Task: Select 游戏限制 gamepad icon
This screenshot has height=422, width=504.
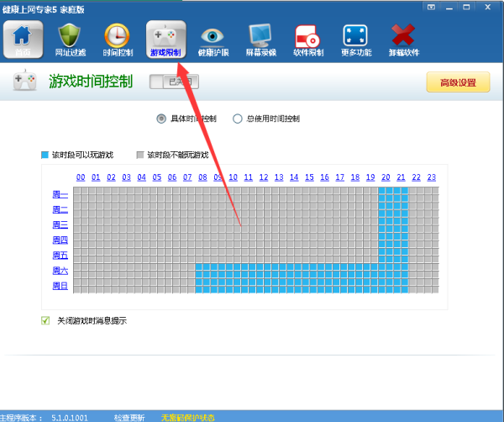Action: tap(165, 40)
